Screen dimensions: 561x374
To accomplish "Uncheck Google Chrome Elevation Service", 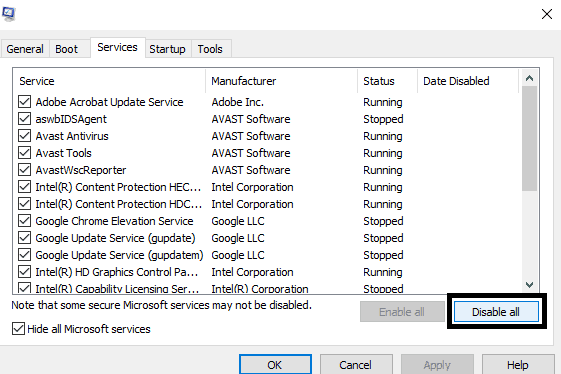I will click(x=24, y=221).
